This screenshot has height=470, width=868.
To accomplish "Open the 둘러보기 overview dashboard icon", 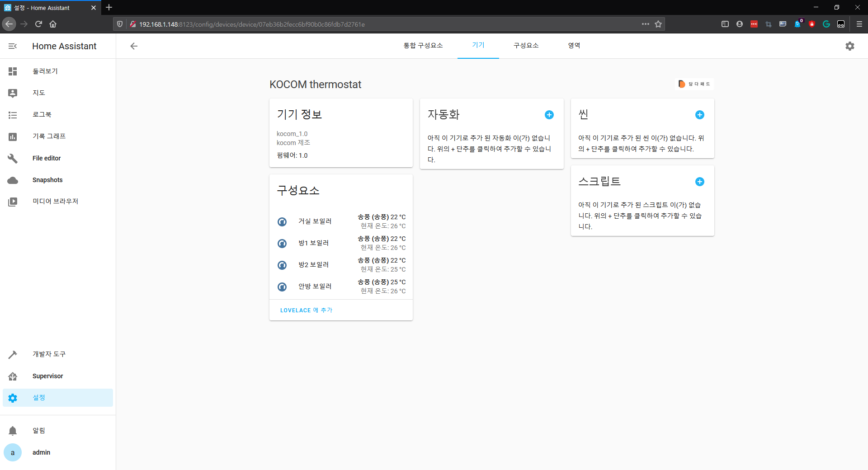I will pyautogui.click(x=13, y=71).
